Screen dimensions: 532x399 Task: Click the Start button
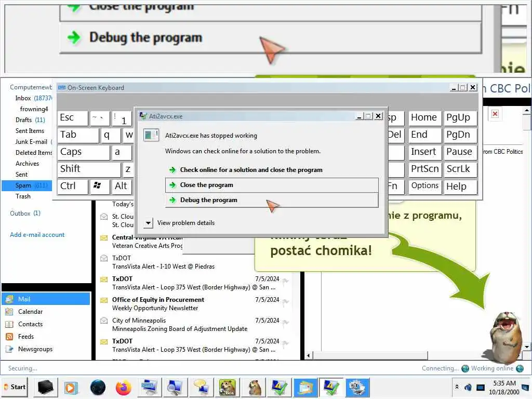point(15,387)
